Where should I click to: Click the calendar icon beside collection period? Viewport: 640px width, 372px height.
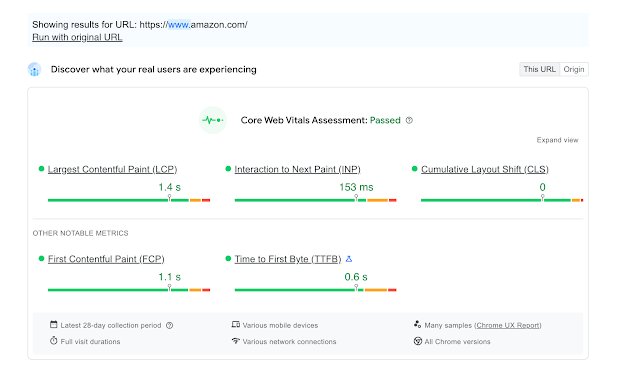(53, 325)
